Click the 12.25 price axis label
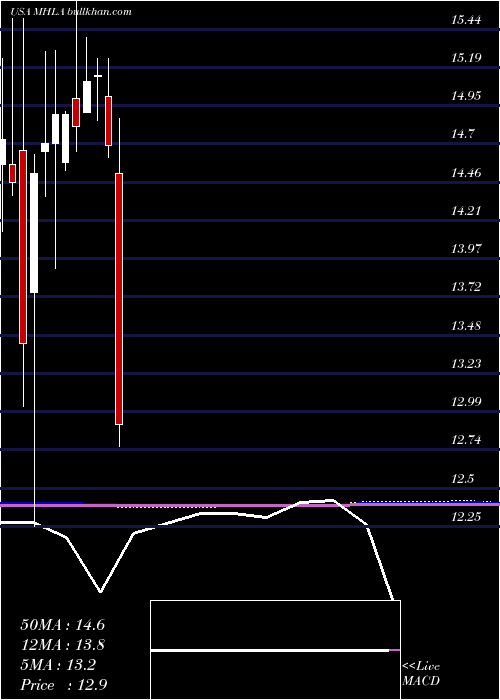500x700 pixels. coord(466,517)
